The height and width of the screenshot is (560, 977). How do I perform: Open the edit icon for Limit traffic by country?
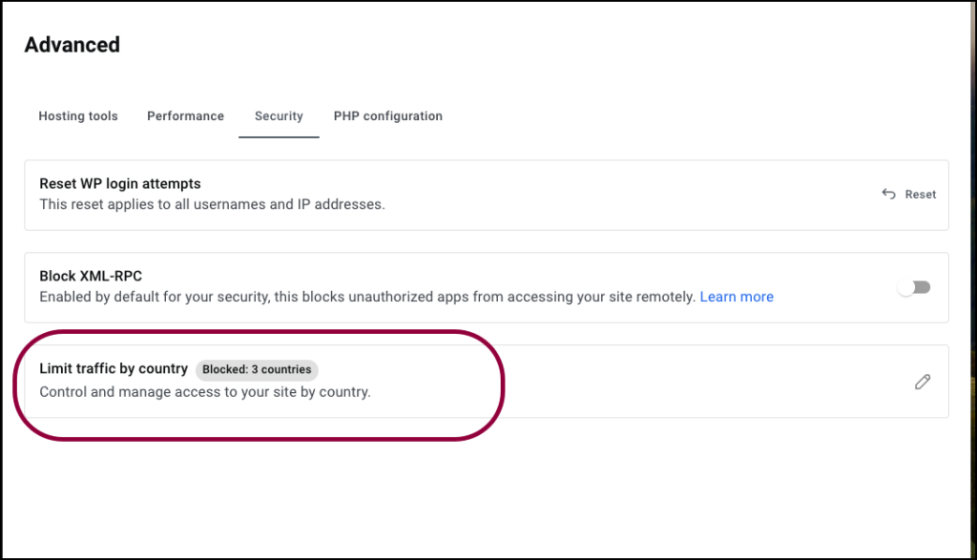[922, 382]
